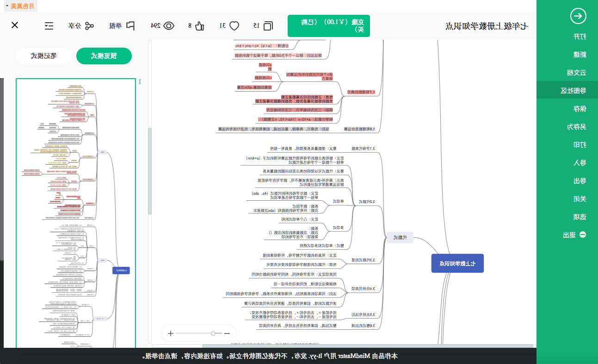Click the thumbs-up like icon

199,25
